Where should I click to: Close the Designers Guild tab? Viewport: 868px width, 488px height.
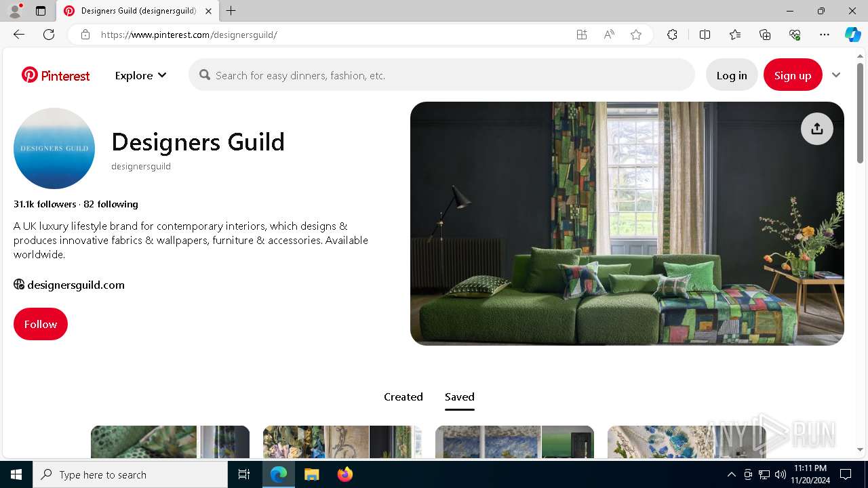click(208, 11)
